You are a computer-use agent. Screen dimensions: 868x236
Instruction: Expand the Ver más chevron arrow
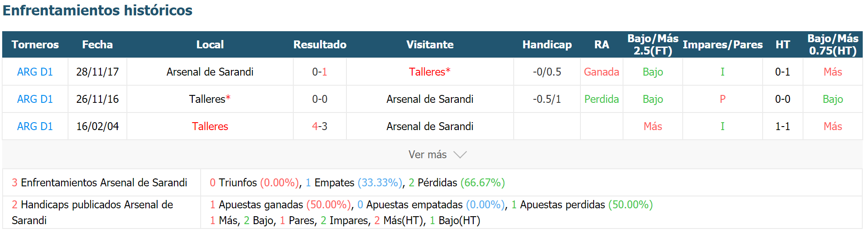coord(460,155)
